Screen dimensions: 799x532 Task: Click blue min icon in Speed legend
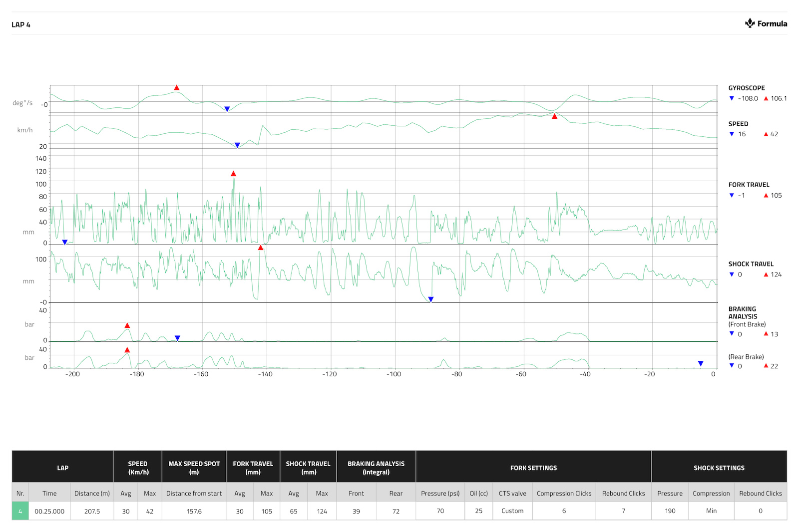[732, 134]
